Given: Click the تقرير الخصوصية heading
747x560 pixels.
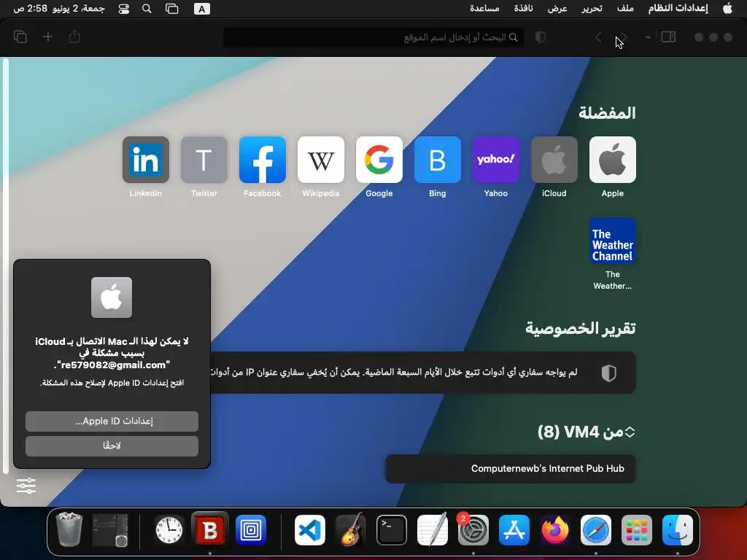Looking at the screenshot, I should coord(580,329).
